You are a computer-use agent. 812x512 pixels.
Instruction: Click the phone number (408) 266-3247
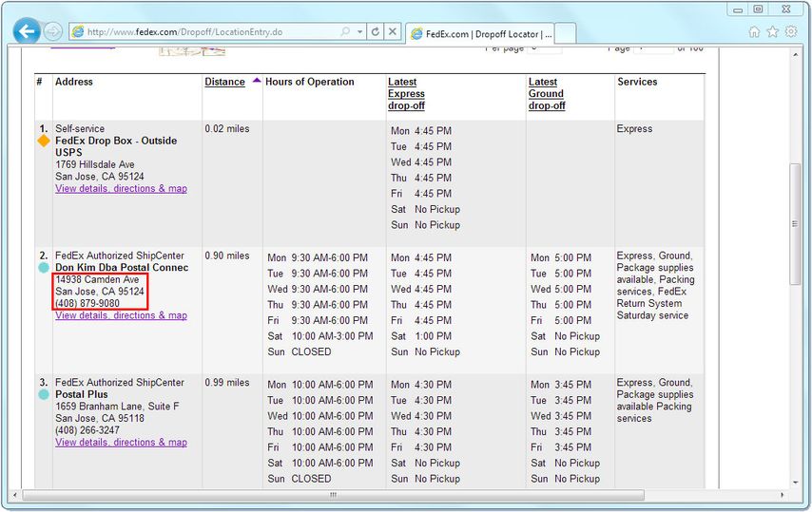(x=87, y=429)
